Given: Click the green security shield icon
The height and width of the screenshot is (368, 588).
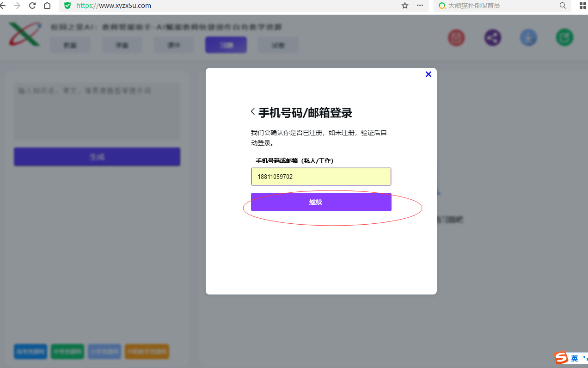Looking at the screenshot, I should tap(67, 6).
